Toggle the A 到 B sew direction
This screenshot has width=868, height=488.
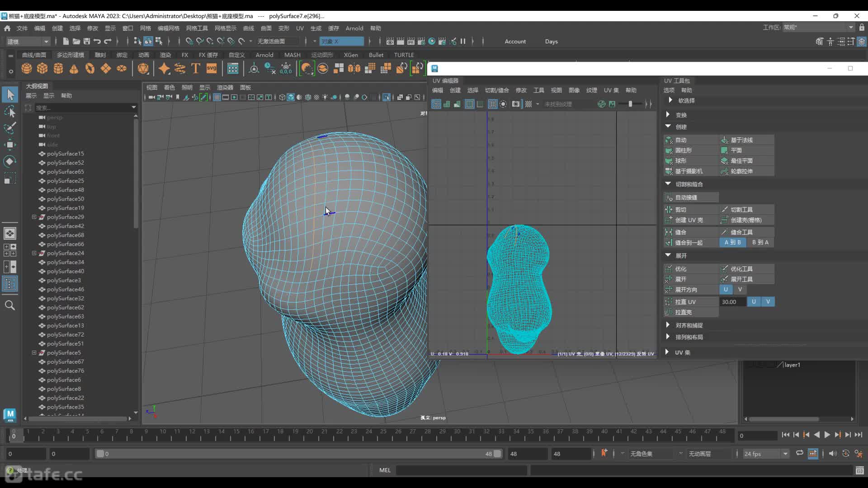(x=732, y=243)
